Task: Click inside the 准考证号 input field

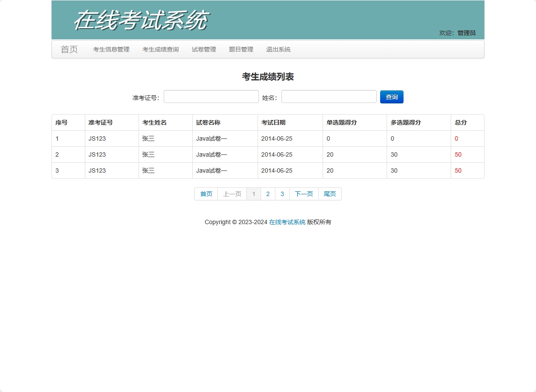Action: coord(211,96)
